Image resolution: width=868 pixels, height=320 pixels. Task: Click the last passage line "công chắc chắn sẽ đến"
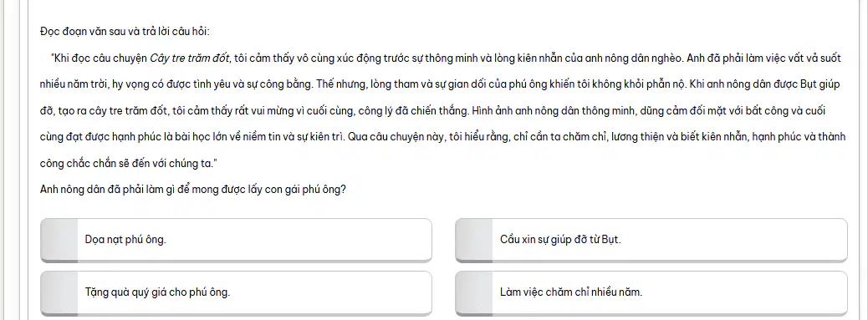coord(130,164)
